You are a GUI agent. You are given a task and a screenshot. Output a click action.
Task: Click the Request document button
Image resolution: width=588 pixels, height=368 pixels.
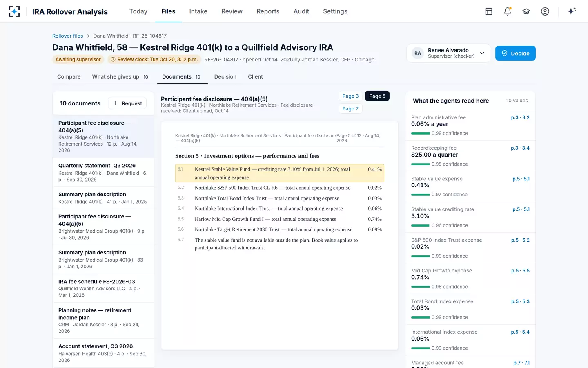[x=127, y=103]
